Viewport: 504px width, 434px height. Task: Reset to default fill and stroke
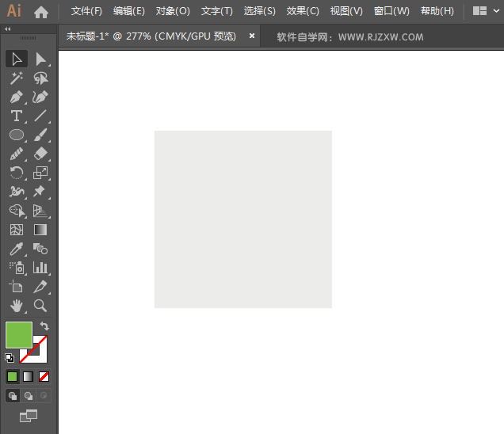pyautogui.click(x=10, y=358)
